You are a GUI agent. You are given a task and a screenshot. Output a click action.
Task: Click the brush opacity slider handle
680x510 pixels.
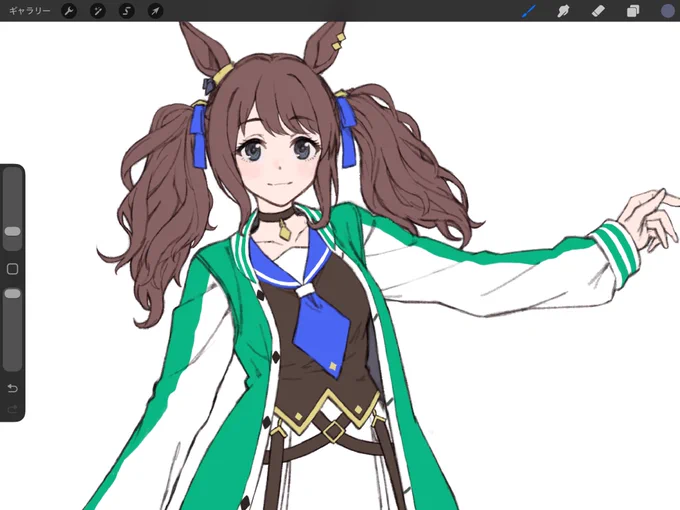(12, 294)
